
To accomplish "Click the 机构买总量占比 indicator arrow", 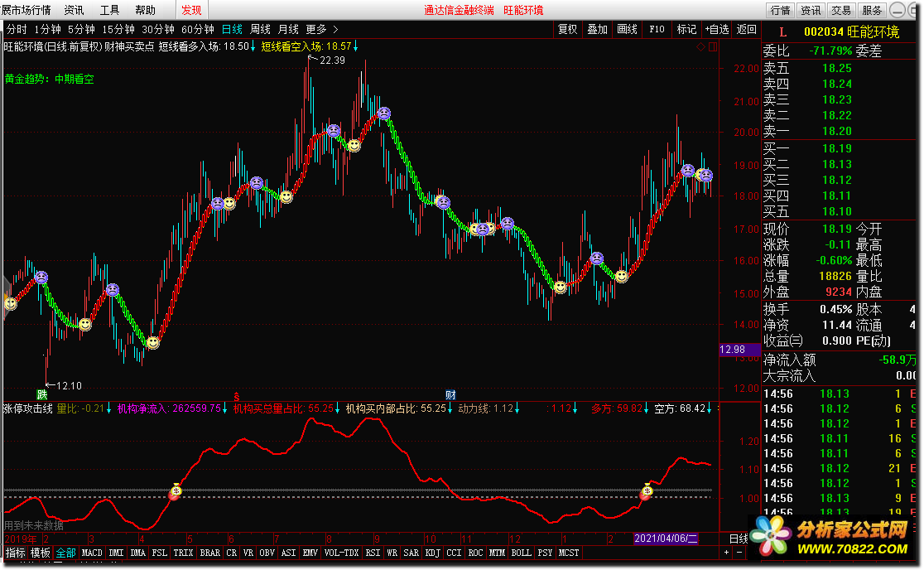I will (338, 408).
